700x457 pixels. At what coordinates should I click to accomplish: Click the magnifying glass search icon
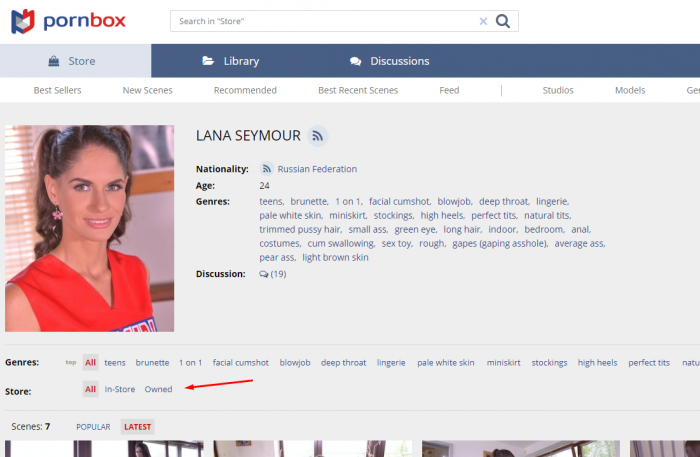click(503, 21)
